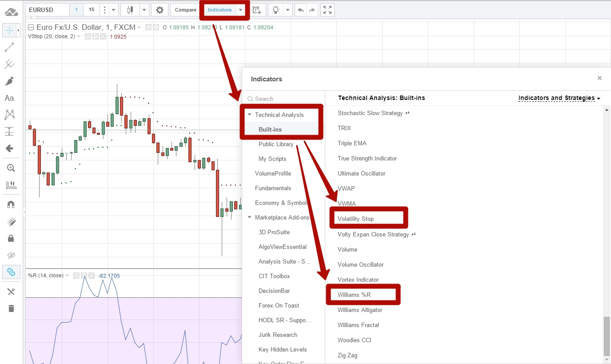Open Public Library in the indicators sidebar

[276, 144]
